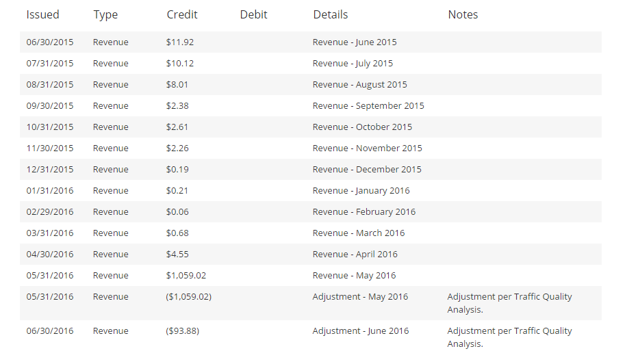Screen dimensions: 627x364
Task: Select the Details column header
Action: click(330, 14)
